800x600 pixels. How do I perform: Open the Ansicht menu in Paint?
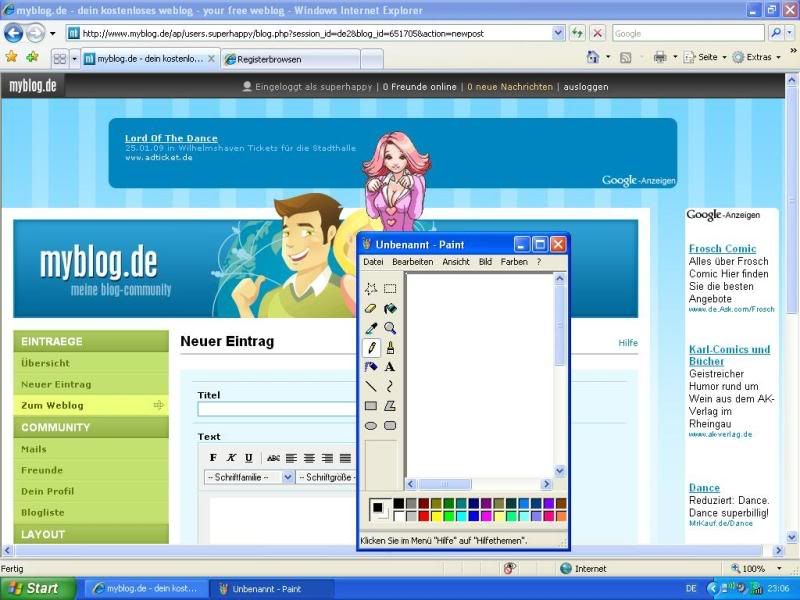click(x=456, y=262)
